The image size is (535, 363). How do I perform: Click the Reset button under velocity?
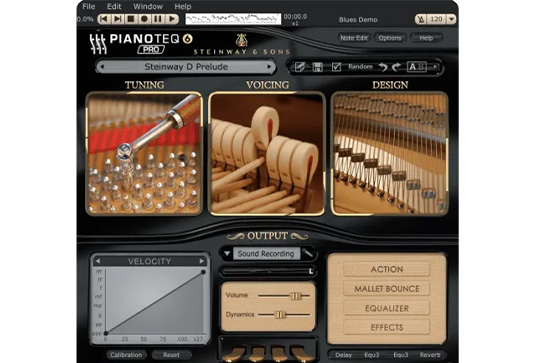coord(171,355)
